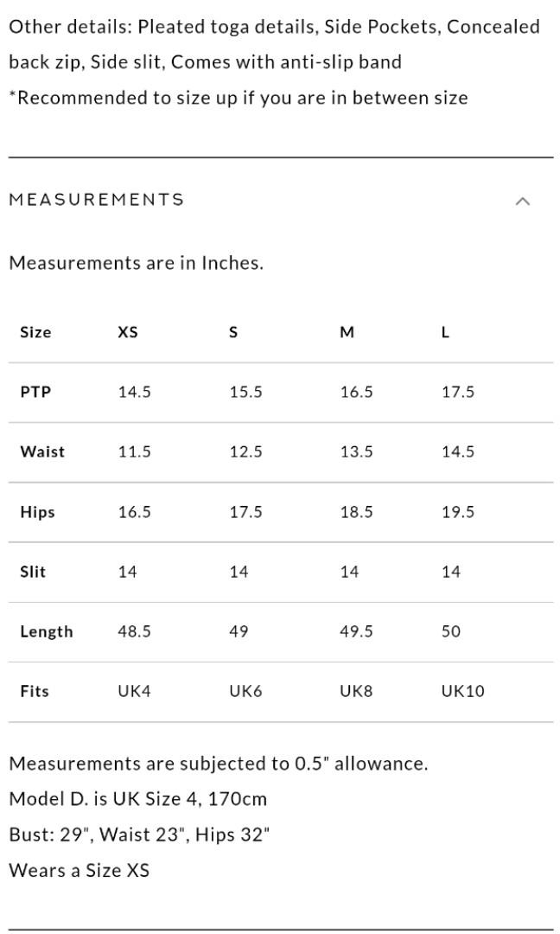Click the Waist row label
This screenshot has height=934, width=560.
(x=42, y=451)
